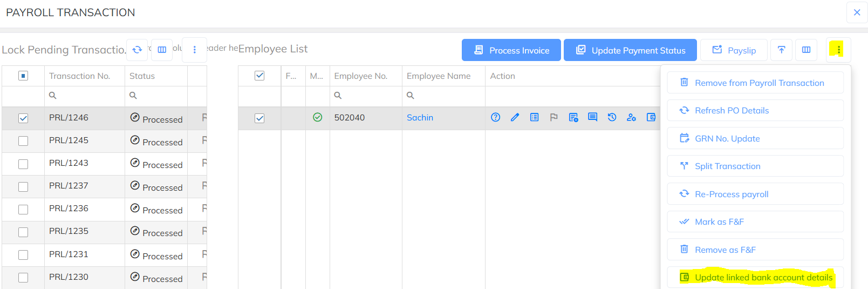This screenshot has height=289, width=868.
Task: Select Remove as F&F option
Action: (x=755, y=250)
